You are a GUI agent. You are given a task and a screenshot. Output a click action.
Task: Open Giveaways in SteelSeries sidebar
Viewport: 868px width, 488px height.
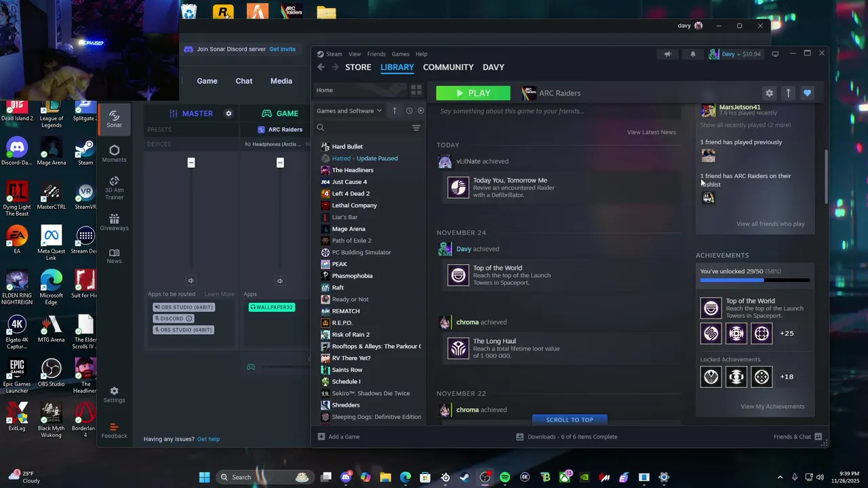pyautogui.click(x=114, y=222)
